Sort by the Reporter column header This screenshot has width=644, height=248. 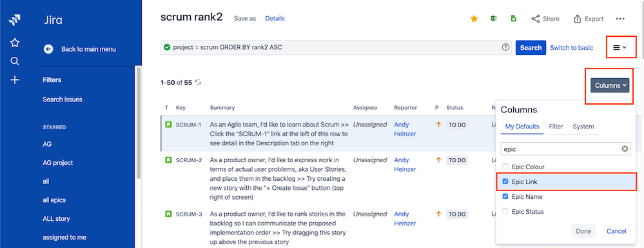point(405,108)
